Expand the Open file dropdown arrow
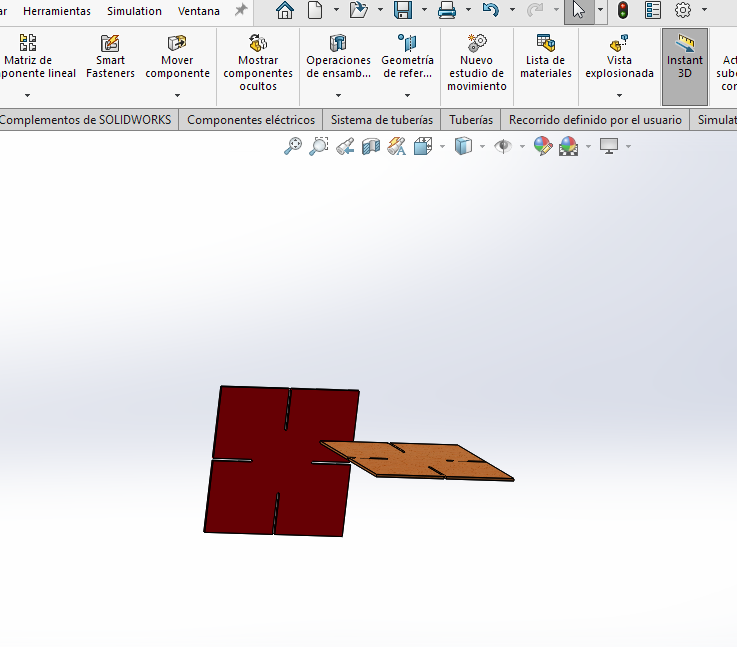Image resolution: width=737 pixels, height=647 pixels. point(380,10)
